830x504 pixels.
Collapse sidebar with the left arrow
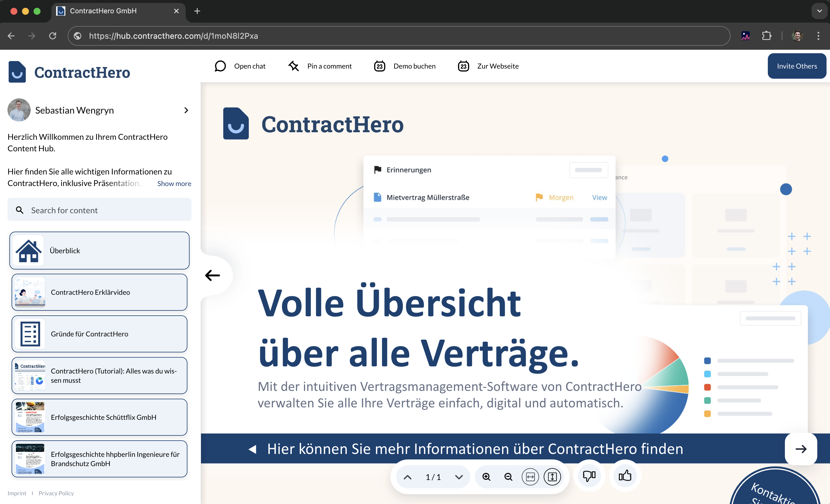213,275
